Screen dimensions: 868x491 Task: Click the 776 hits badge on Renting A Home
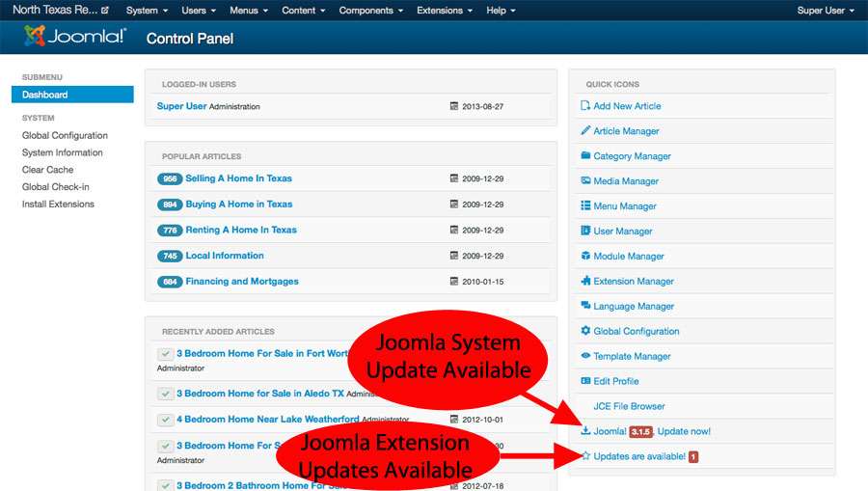point(170,230)
